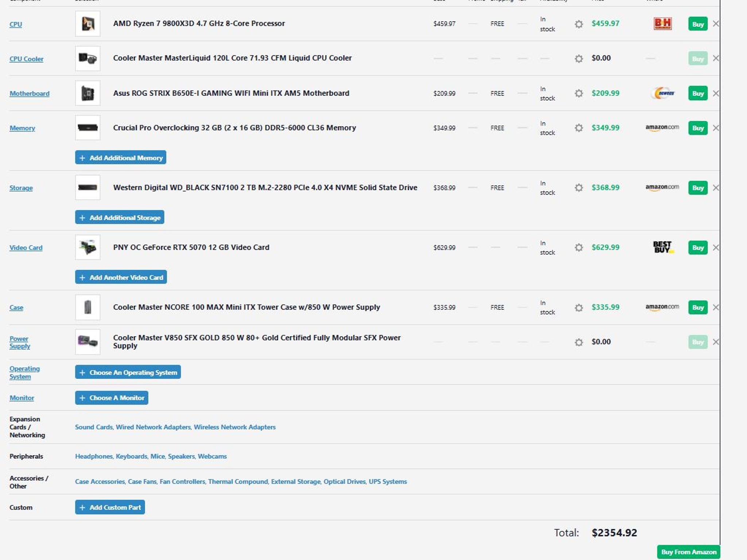
Task: Click the Newegg logo in Motherboard row
Action: point(662,93)
